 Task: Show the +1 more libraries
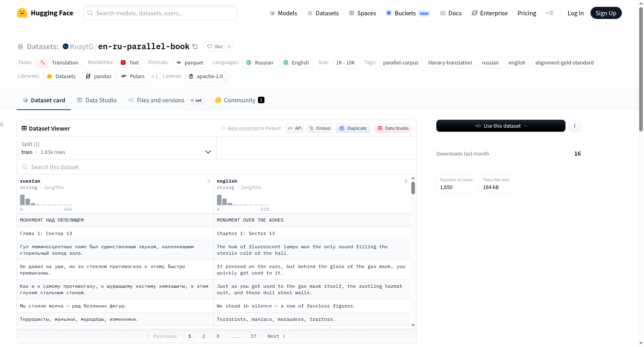click(155, 76)
